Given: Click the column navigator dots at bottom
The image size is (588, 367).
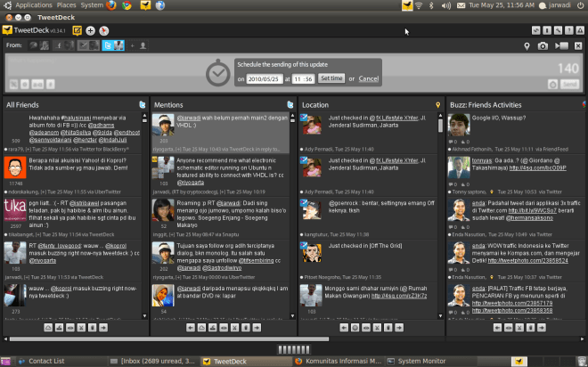Looking at the screenshot, I should 294,349.
